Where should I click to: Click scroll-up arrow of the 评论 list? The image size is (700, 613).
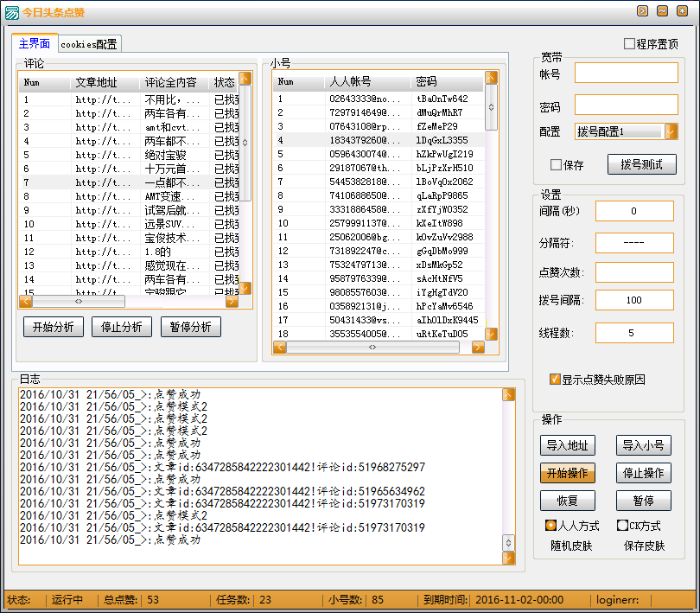[x=245, y=78]
